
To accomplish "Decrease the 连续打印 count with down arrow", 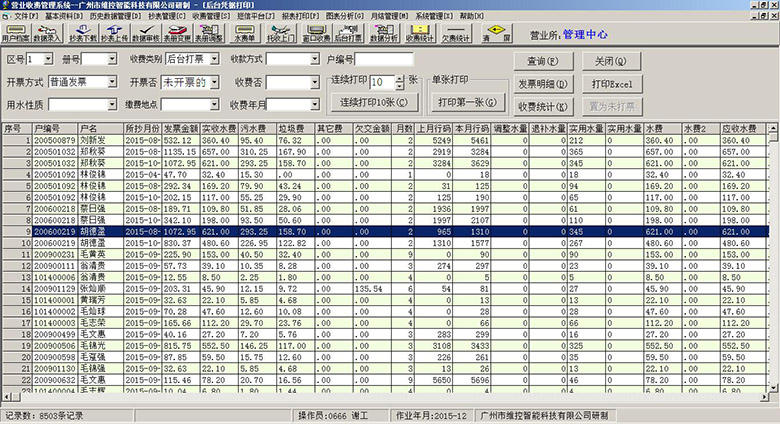I will (x=399, y=86).
